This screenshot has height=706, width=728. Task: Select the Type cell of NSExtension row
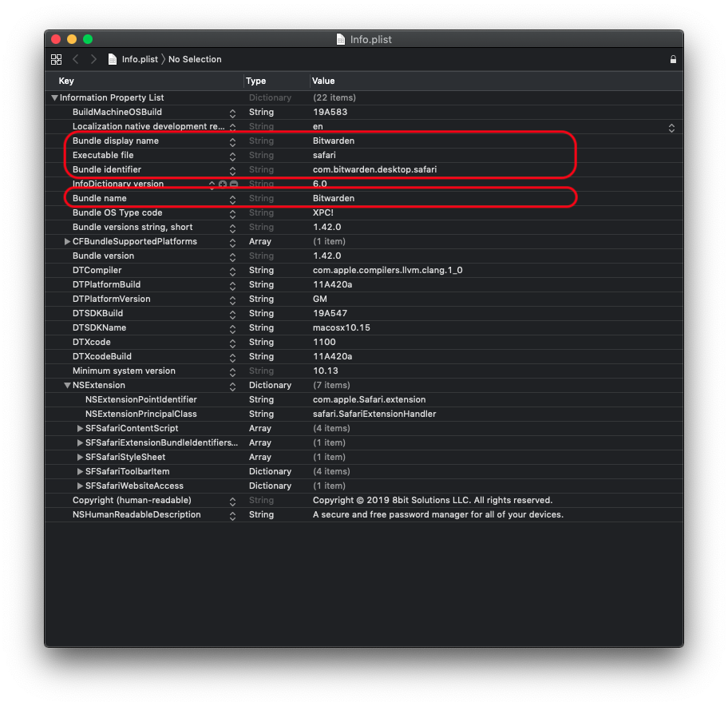tap(270, 386)
